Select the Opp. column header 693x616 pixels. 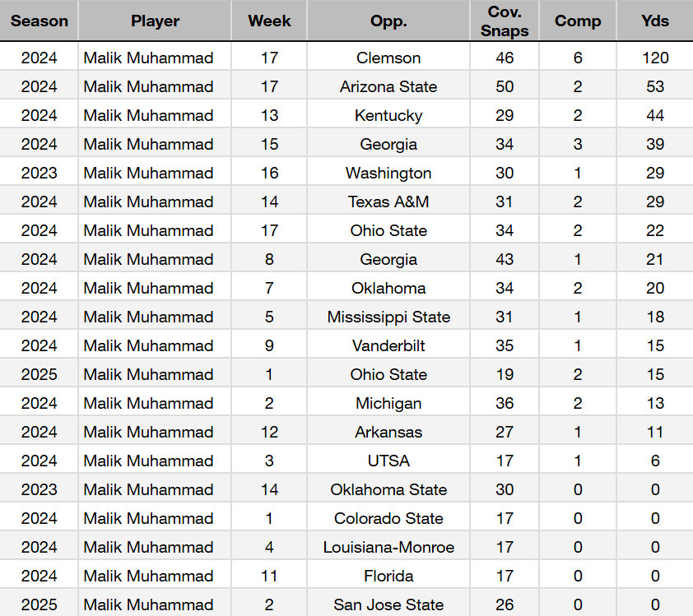coord(388,21)
